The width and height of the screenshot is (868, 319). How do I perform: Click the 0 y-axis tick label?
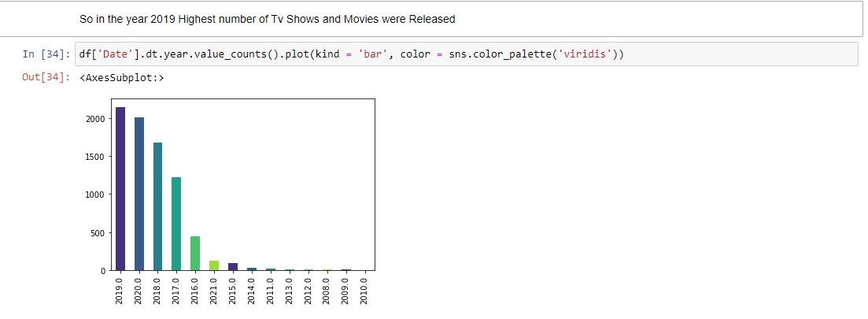tap(102, 271)
